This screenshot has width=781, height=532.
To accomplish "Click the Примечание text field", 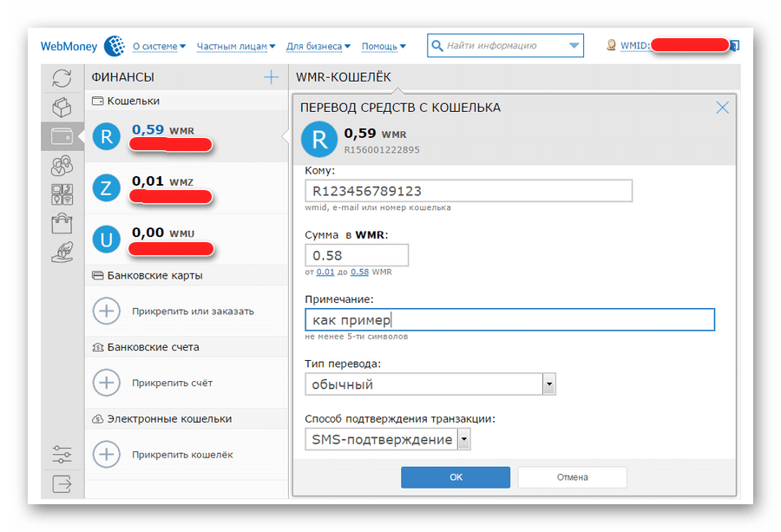I will [x=509, y=319].
